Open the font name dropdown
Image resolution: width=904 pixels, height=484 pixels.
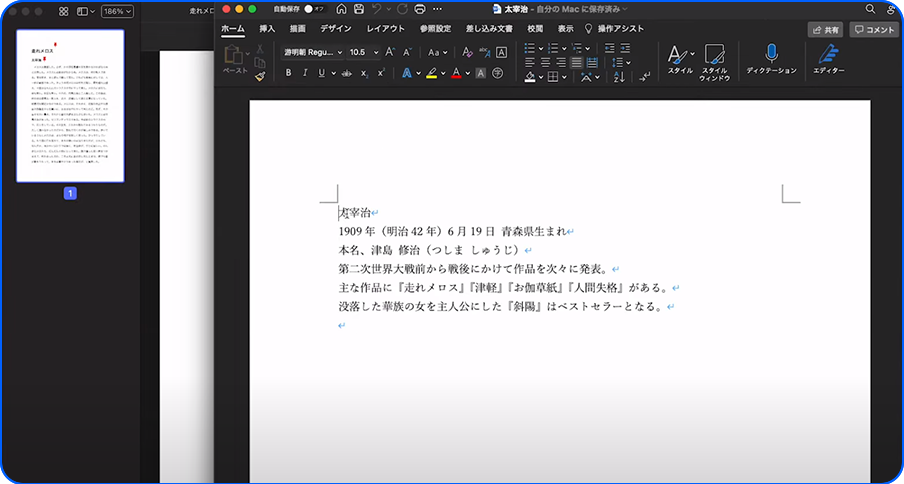pos(313,52)
